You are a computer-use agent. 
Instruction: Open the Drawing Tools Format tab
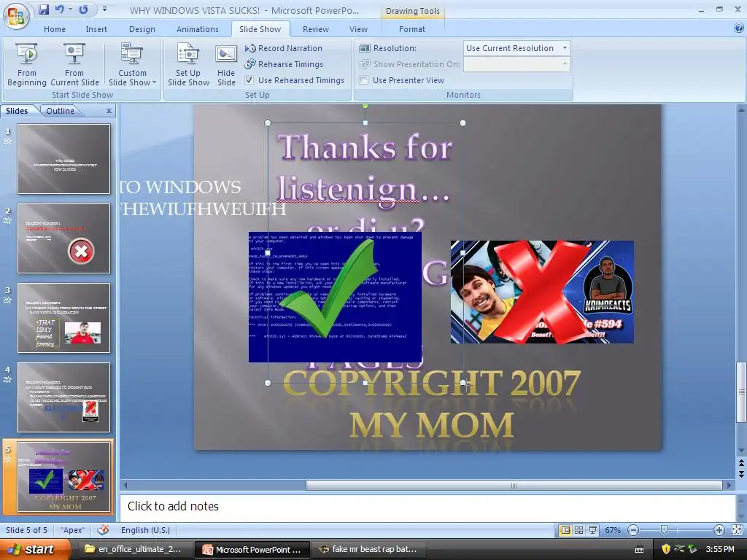411,29
